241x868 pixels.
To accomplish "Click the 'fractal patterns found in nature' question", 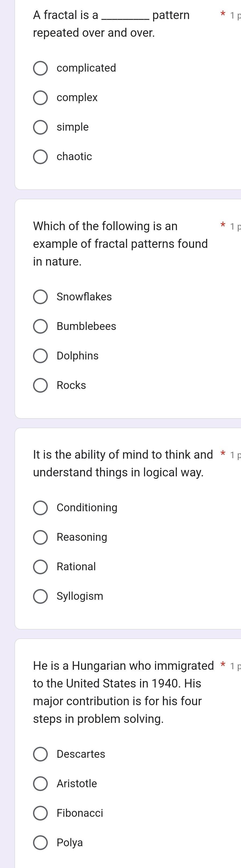I will coord(120,244).
